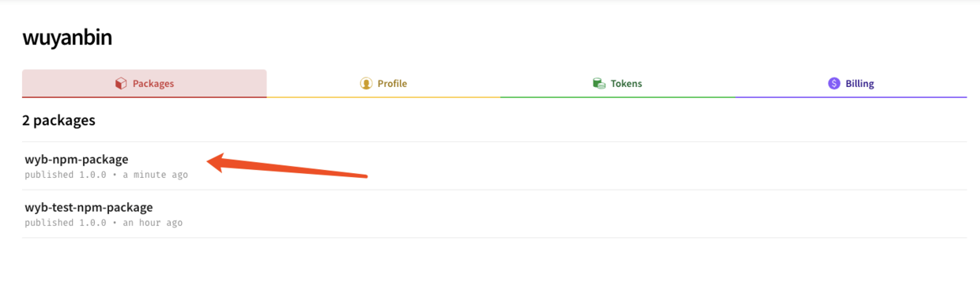Viewport: 980px width, 290px height.
Task: Go to the Tokens tab label
Action: point(626,83)
